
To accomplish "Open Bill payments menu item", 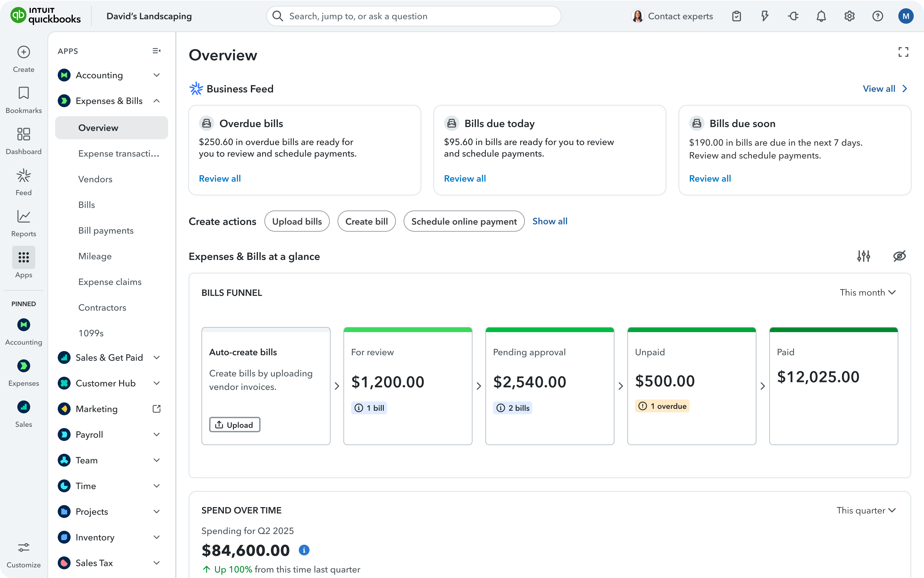I will 106,230.
